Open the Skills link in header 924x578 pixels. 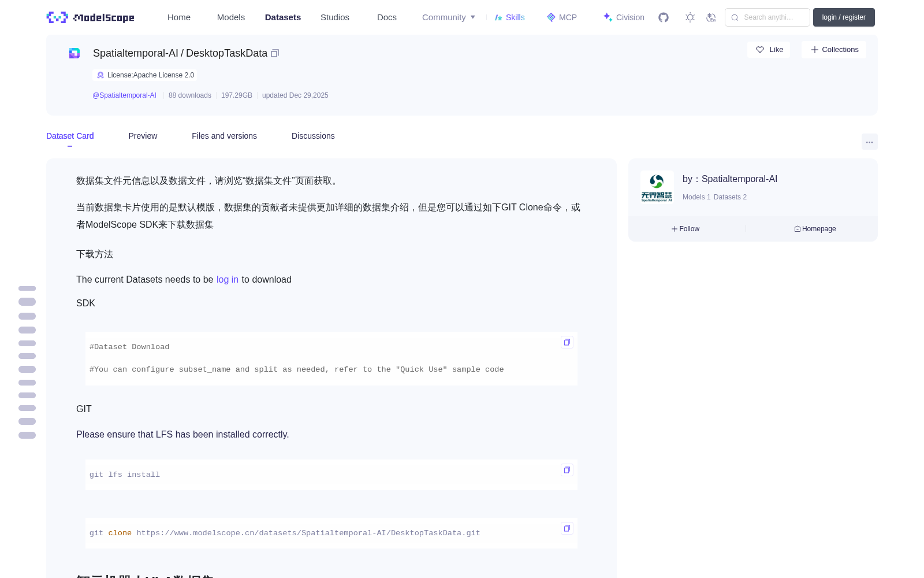(509, 17)
